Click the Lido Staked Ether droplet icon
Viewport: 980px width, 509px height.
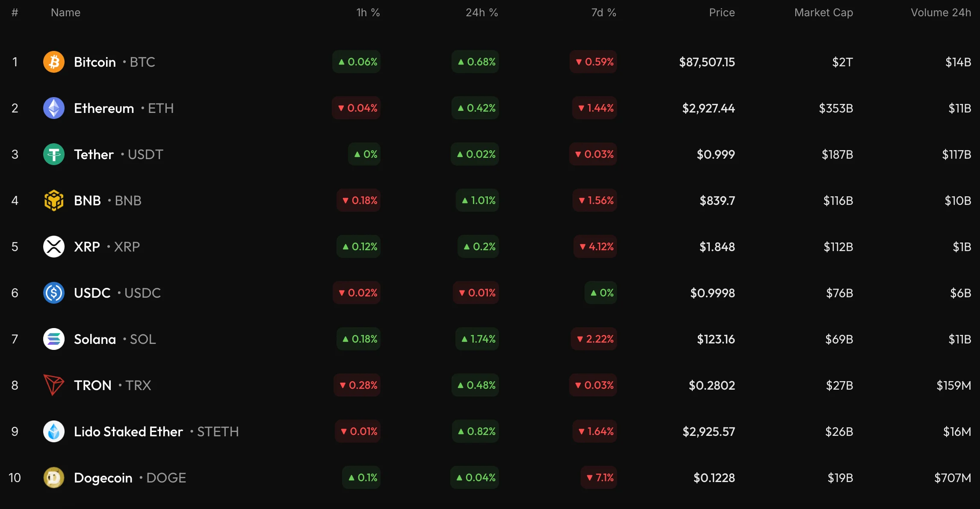point(54,431)
